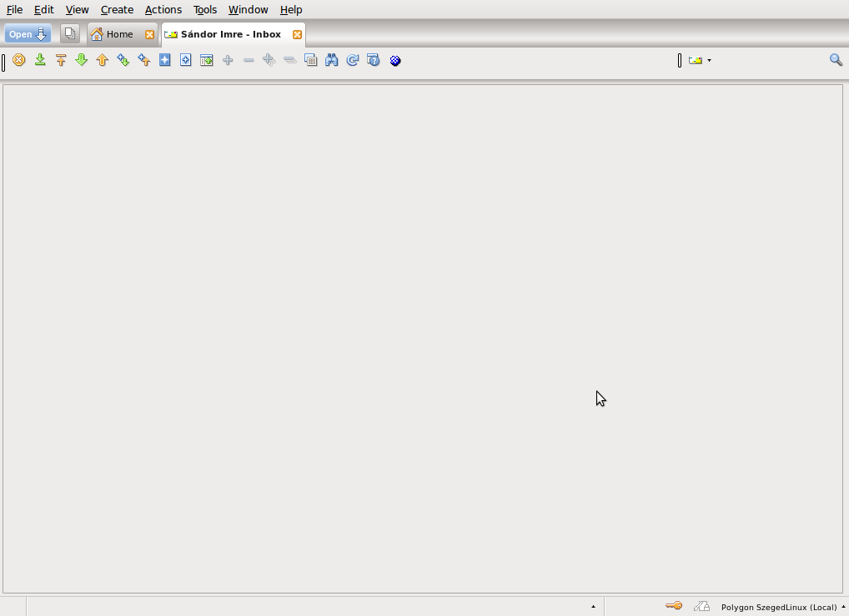The height and width of the screenshot is (616, 849).
Task: Click the orange key icon in status bar
Action: point(674,606)
